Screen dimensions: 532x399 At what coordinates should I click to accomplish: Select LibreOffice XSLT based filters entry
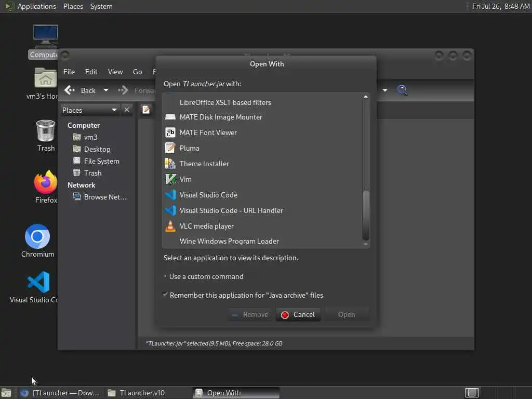click(262, 102)
